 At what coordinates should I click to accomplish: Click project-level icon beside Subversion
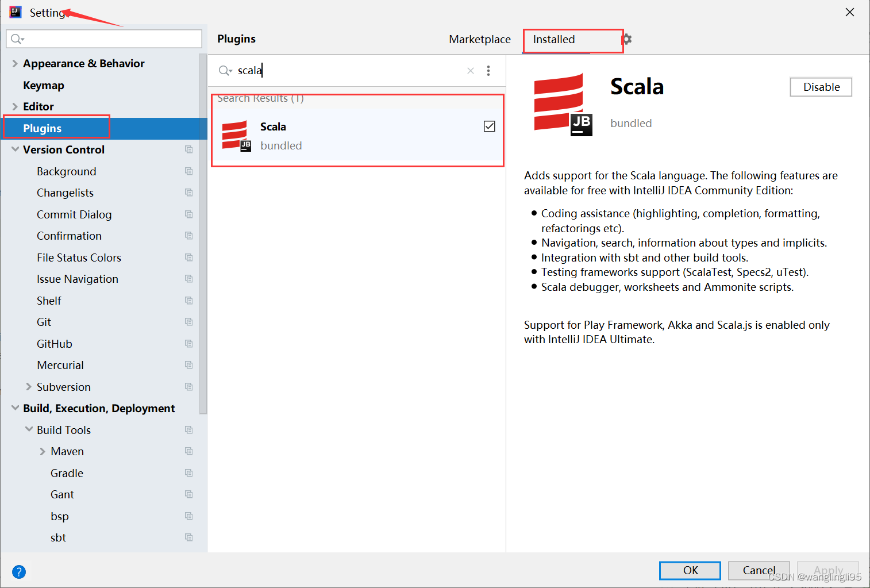tap(188, 387)
